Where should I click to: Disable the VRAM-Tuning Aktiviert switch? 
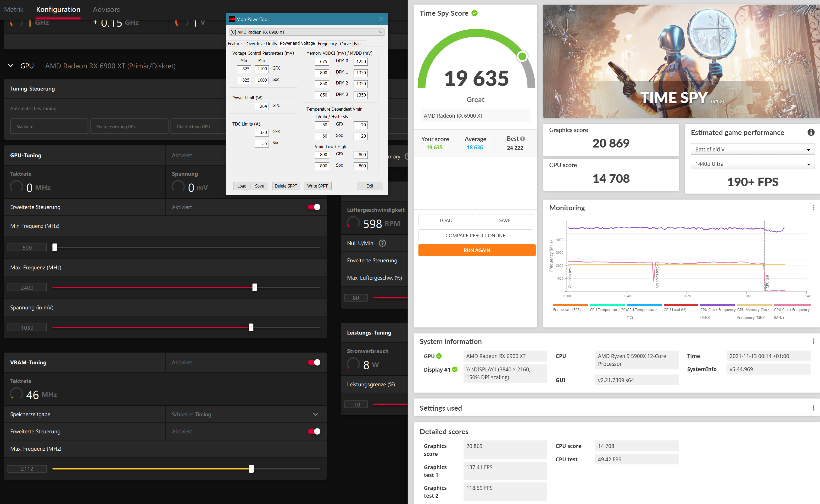[x=314, y=362]
